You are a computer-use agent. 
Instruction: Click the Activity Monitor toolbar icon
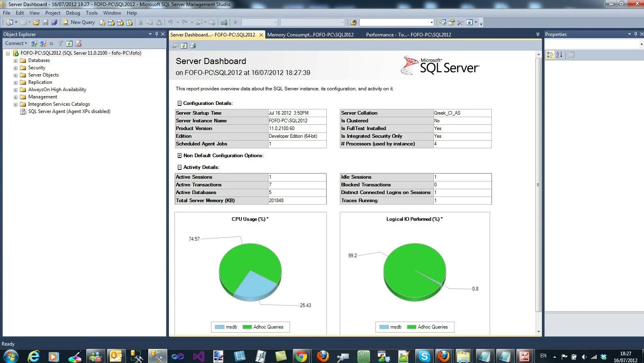click(224, 22)
